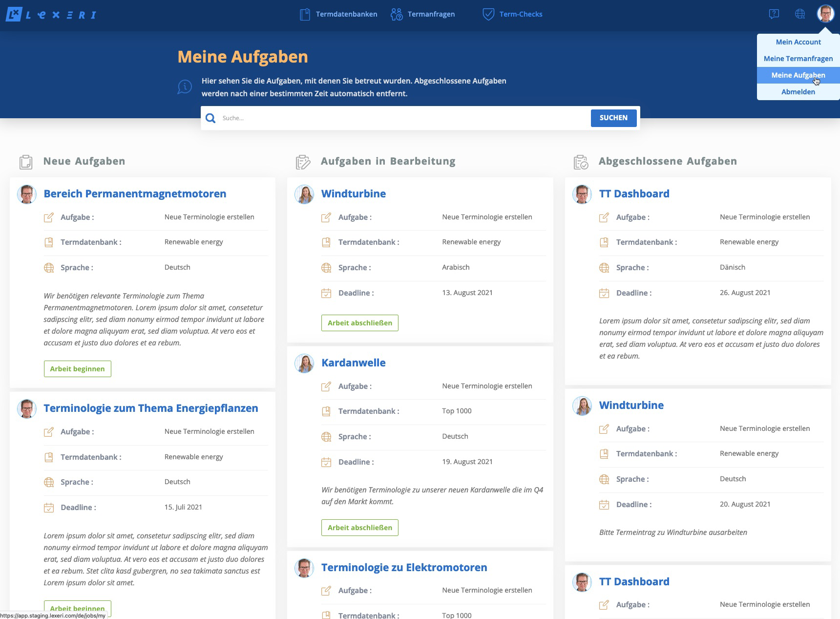840x619 pixels.
Task: Open the help speech bubble icon
Action: 774,14
